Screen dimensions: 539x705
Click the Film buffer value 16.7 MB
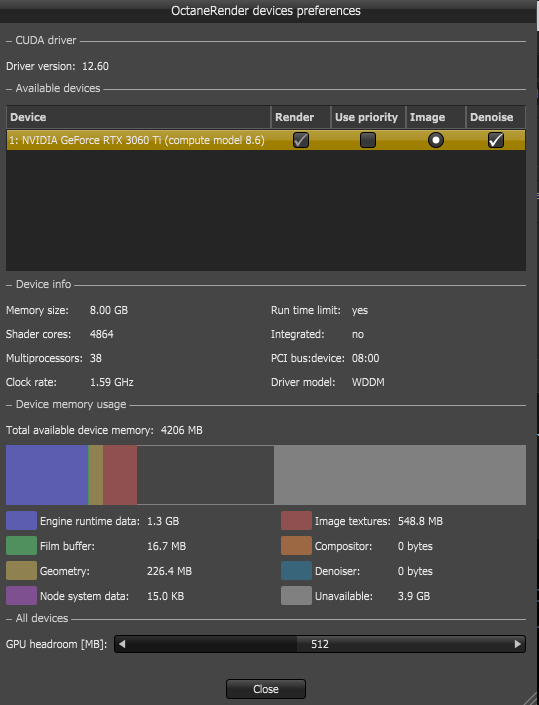[x=166, y=546]
